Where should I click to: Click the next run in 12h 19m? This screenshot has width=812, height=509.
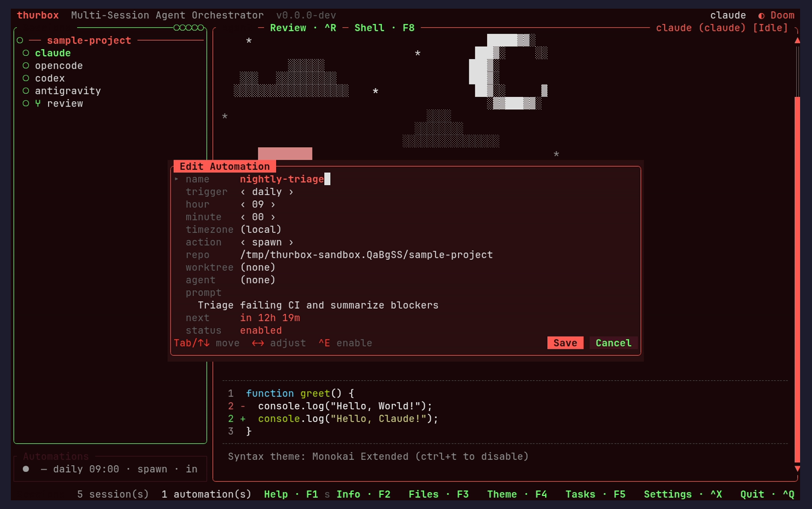(x=270, y=318)
